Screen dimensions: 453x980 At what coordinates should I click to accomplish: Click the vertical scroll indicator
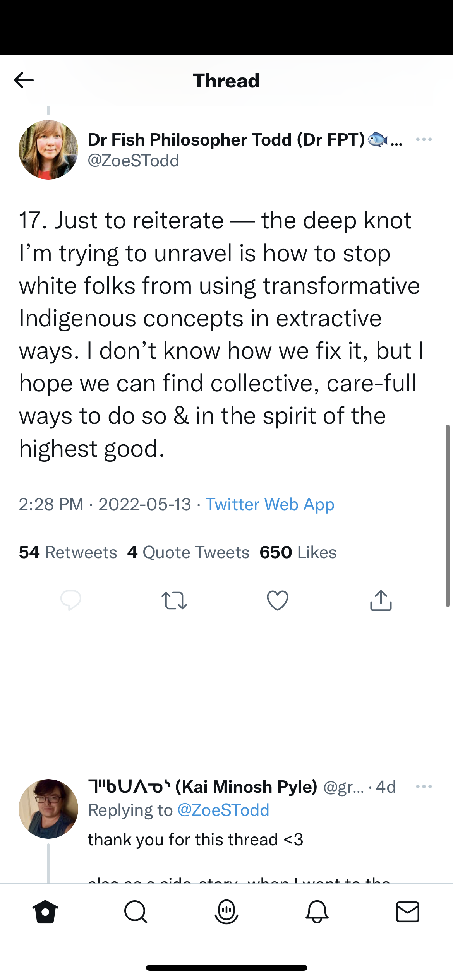[448, 516]
